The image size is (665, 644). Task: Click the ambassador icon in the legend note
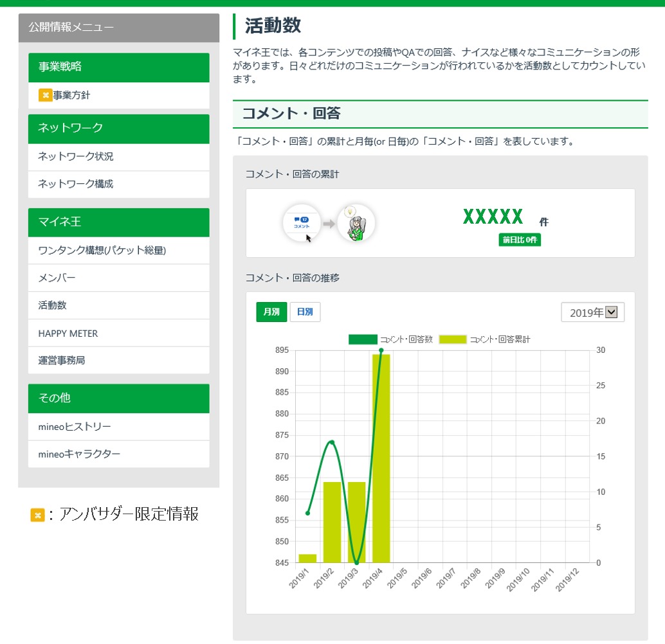click(37, 515)
